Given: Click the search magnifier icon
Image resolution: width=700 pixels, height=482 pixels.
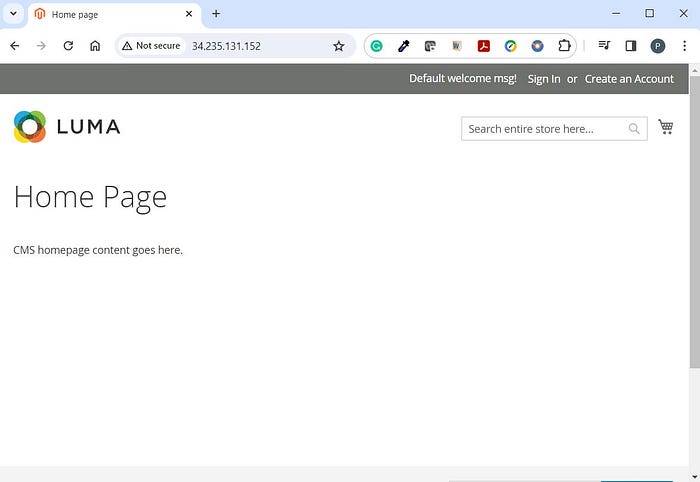Looking at the screenshot, I should tap(634, 129).
